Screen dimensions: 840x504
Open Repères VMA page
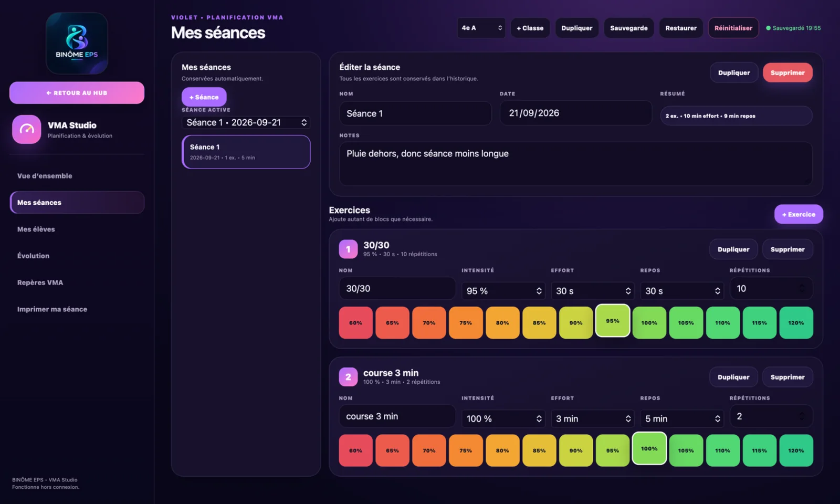click(x=77, y=282)
